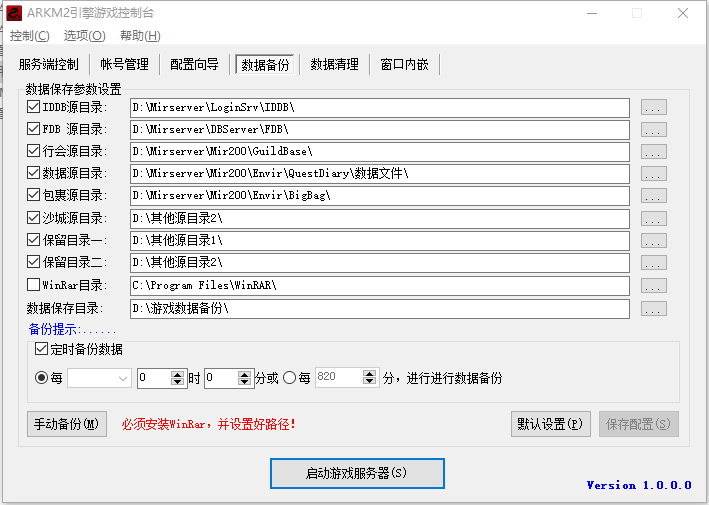The width and height of the screenshot is (709, 505).
Task: Toggle 定时备份数据 checkbox
Action: [41, 349]
